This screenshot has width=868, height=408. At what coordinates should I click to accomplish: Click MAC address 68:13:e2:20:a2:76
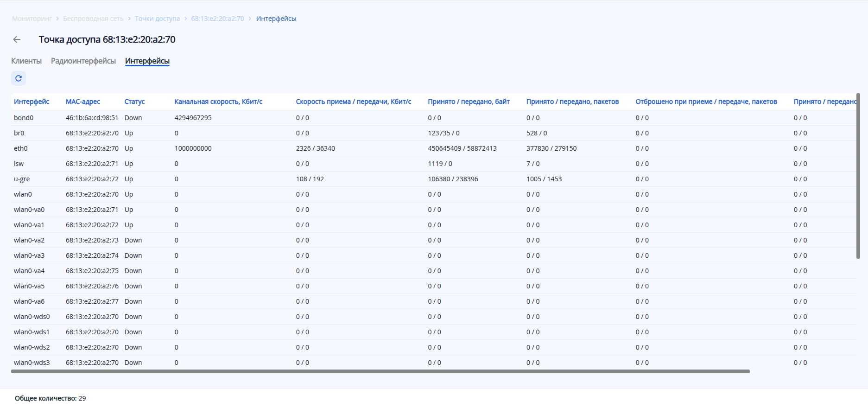pos(92,286)
